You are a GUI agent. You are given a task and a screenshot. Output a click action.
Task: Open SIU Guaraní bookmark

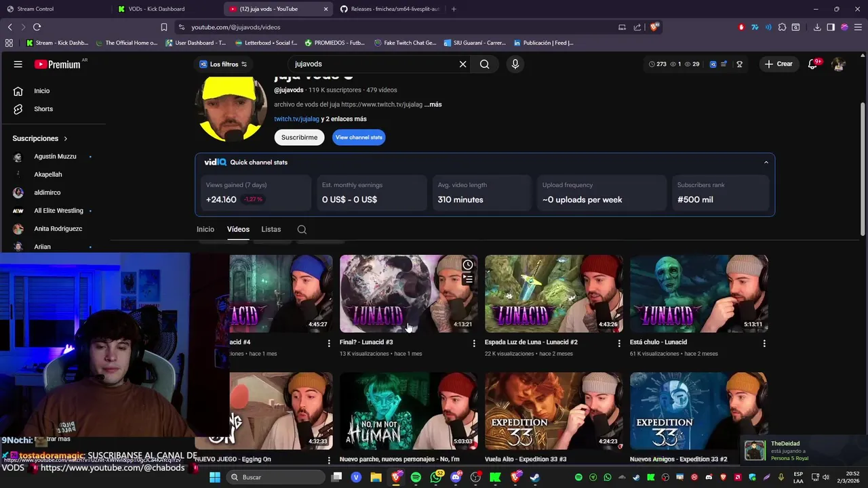475,43
